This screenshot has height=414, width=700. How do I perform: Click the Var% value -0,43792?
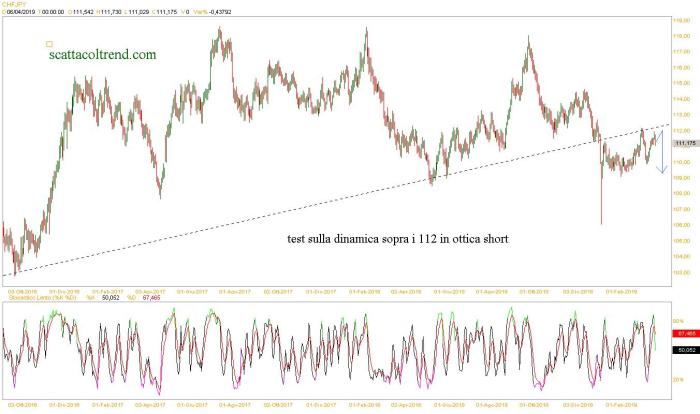pos(220,12)
